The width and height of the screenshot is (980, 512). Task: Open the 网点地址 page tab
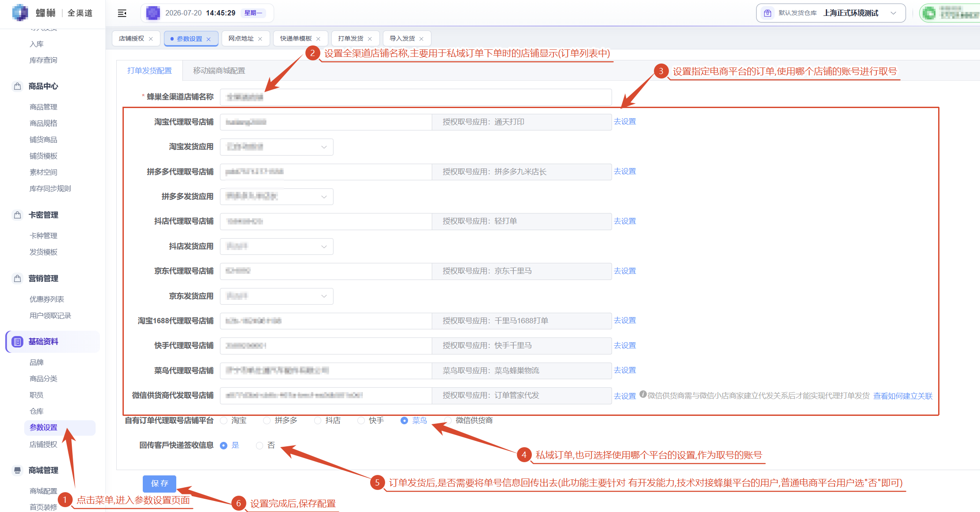241,39
